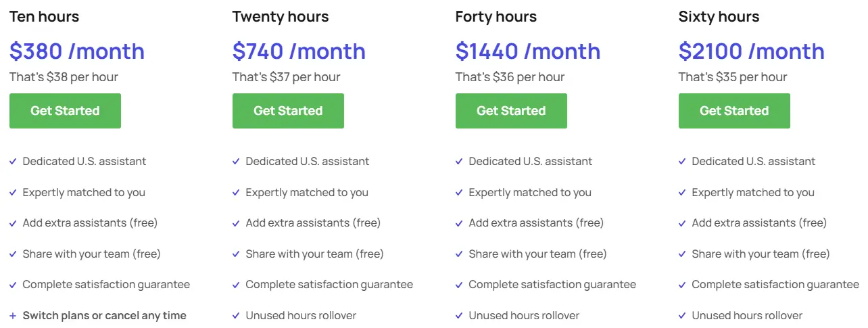Click the Twenty hours plan heading
Screen dimensions: 868x328
point(281,16)
